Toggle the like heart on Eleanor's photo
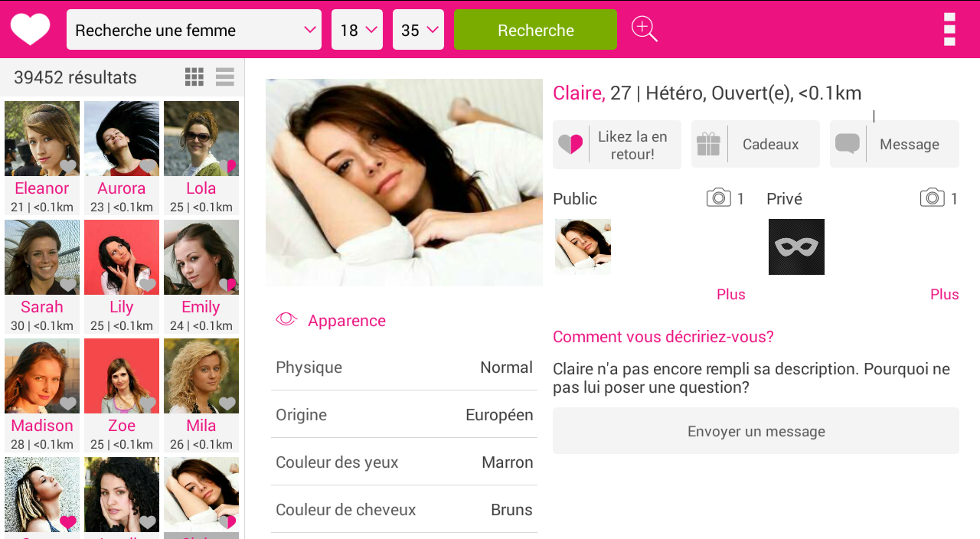980x539 pixels. click(x=68, y=166)
